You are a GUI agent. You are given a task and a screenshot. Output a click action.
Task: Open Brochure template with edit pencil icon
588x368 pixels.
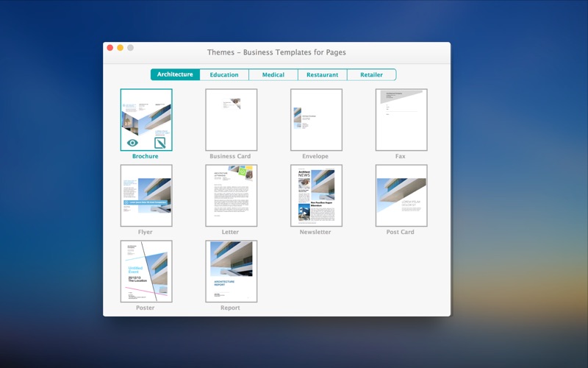tap(159, 143)
